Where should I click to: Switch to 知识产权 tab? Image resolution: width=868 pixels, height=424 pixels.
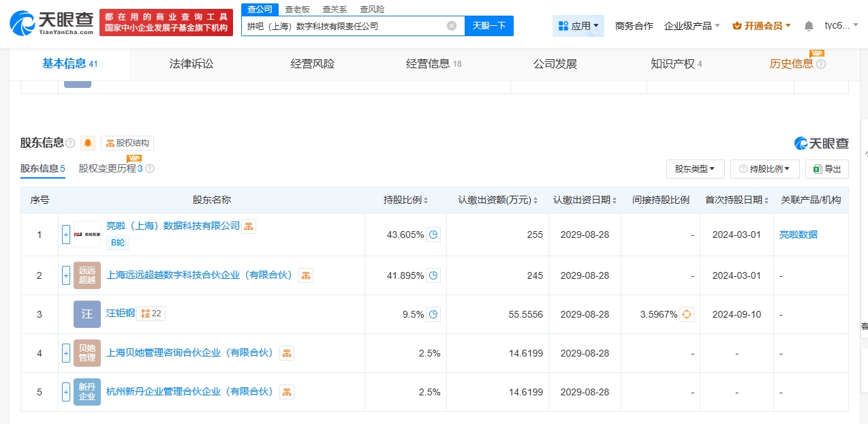pos(677,64)
